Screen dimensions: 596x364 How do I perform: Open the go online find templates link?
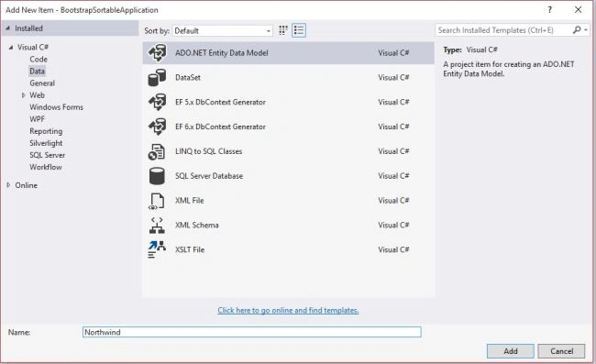click(x=288, y=311)
